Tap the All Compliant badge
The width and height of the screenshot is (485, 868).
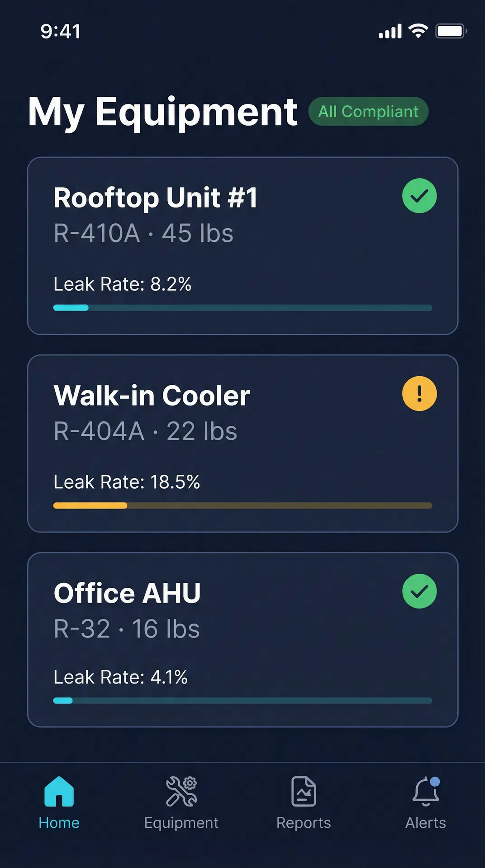[368, 112]
